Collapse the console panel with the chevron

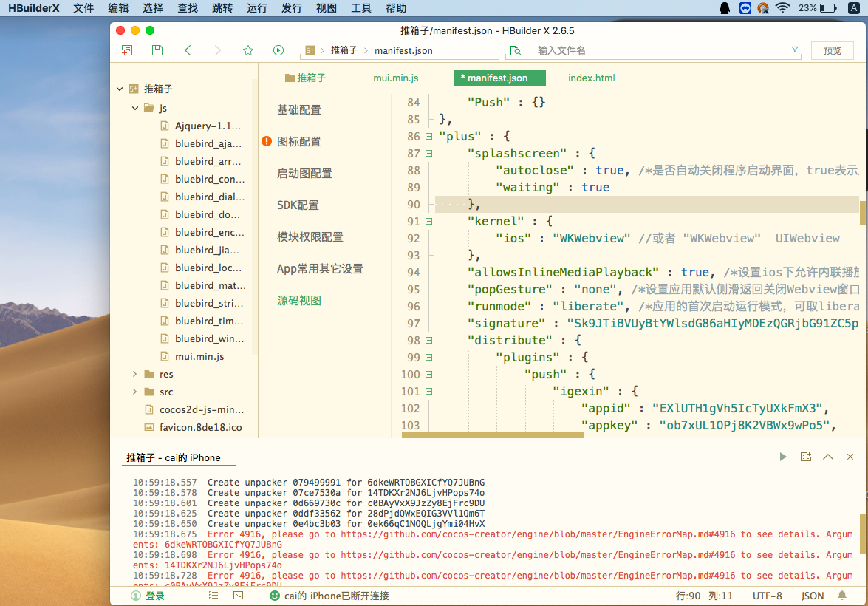(x=828, y=457)
